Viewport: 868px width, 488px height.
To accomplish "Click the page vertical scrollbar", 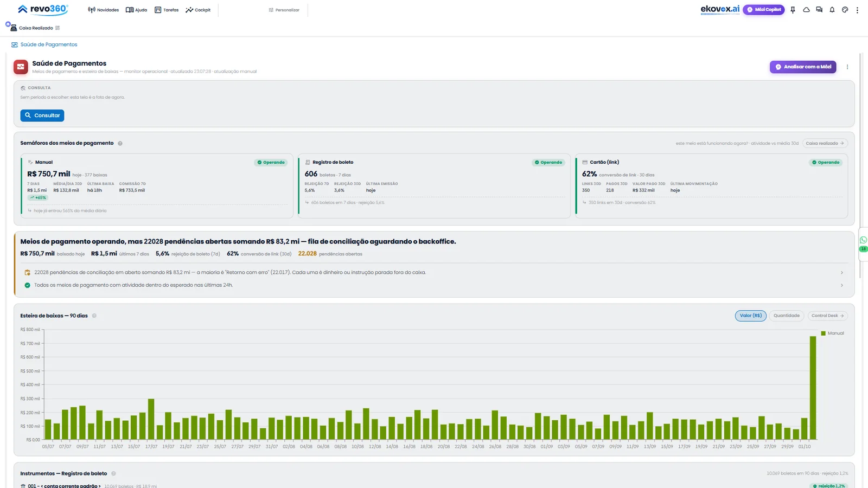I will click(860, 165).
